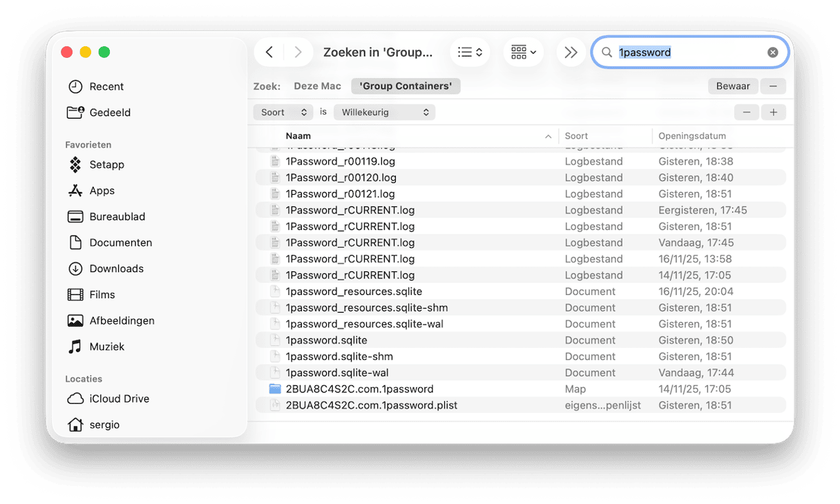Click the back navigation arrow
Image resolution: width=840 pixels, height=504 pixels.
pyautogui.click(x=269, y=52)
